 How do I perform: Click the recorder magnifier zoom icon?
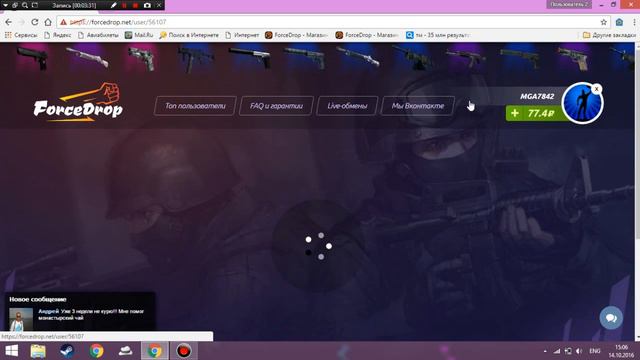tap(25, 5)
